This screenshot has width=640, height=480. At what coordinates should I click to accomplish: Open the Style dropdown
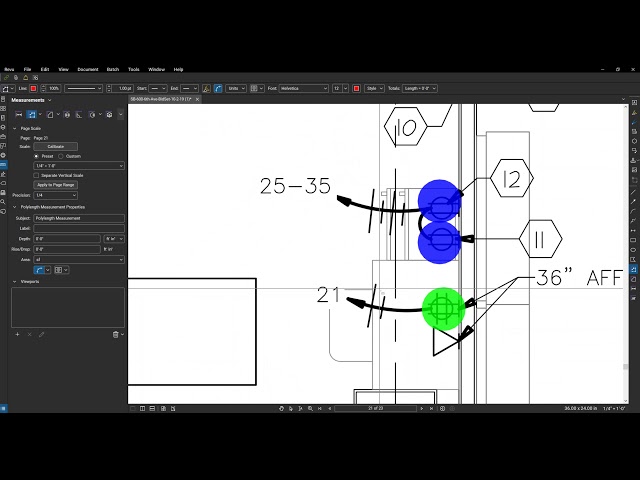click(374, 89)
